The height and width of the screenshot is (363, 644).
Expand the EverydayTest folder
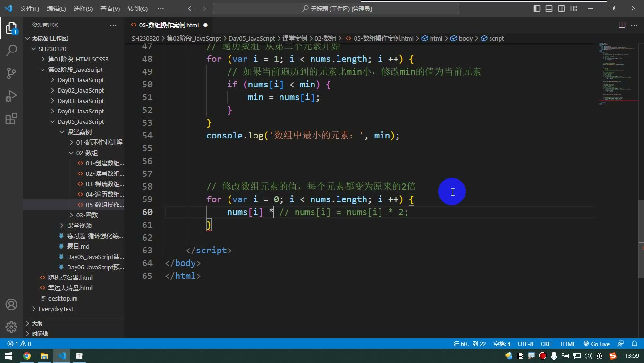pos(74,309)
